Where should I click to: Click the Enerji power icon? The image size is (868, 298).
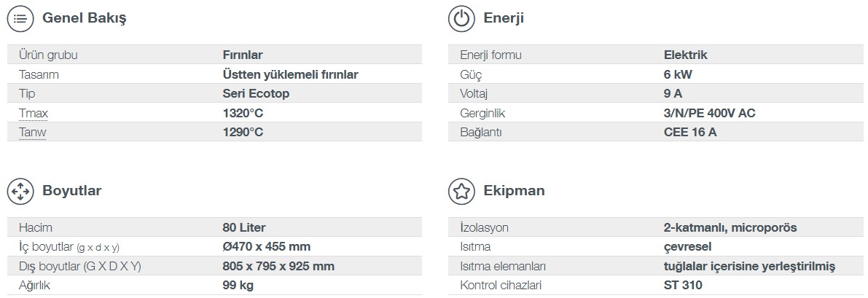461,19
